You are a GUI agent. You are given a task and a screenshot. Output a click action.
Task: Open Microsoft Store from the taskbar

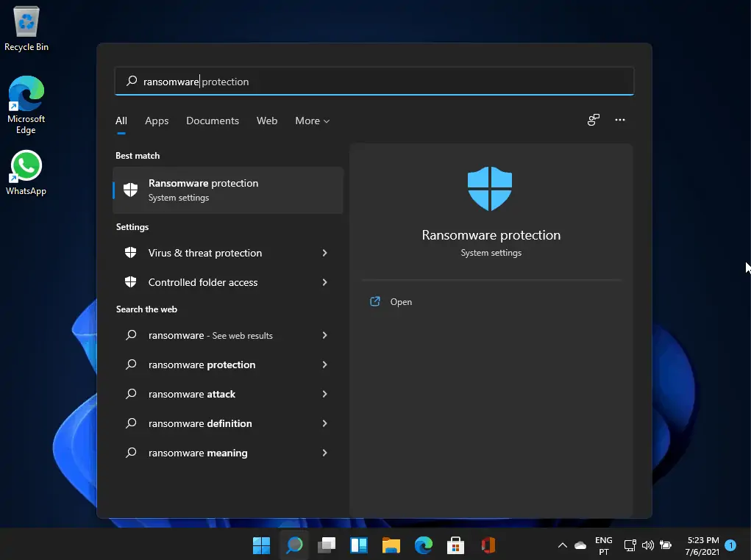pyautogui.click(x=455, y=545)
